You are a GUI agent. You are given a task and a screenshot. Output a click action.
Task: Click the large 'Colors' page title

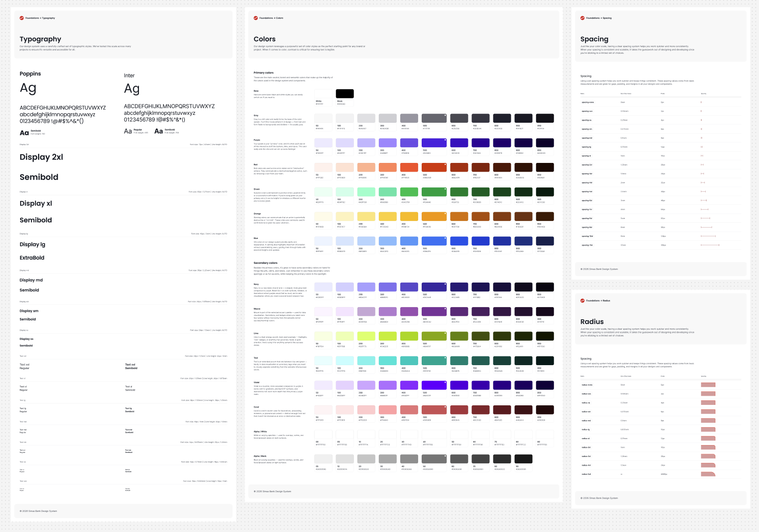pyautogui.click(x=264, y=39)
